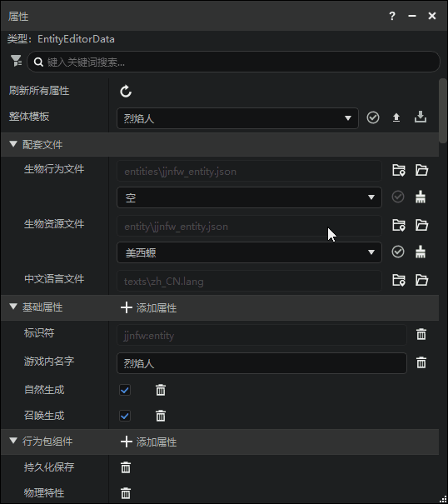Clear 美西螈 template with broom icon

pos(421,252)
